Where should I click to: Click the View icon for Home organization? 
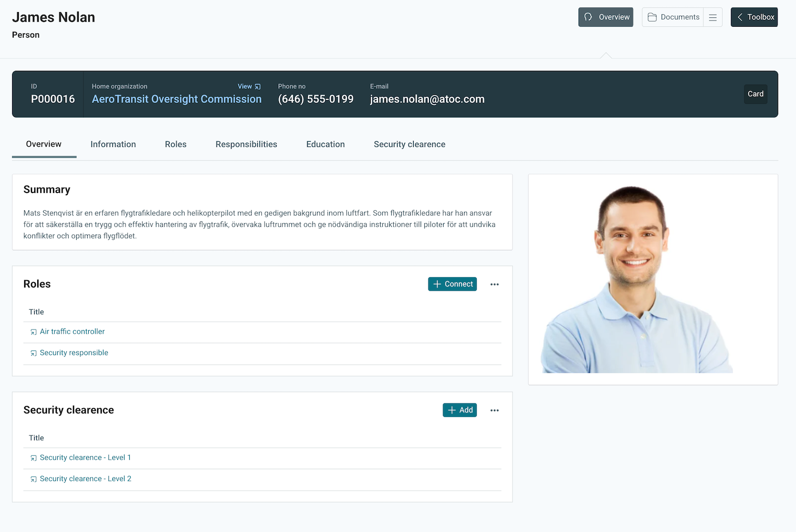[x=257, y=87]
